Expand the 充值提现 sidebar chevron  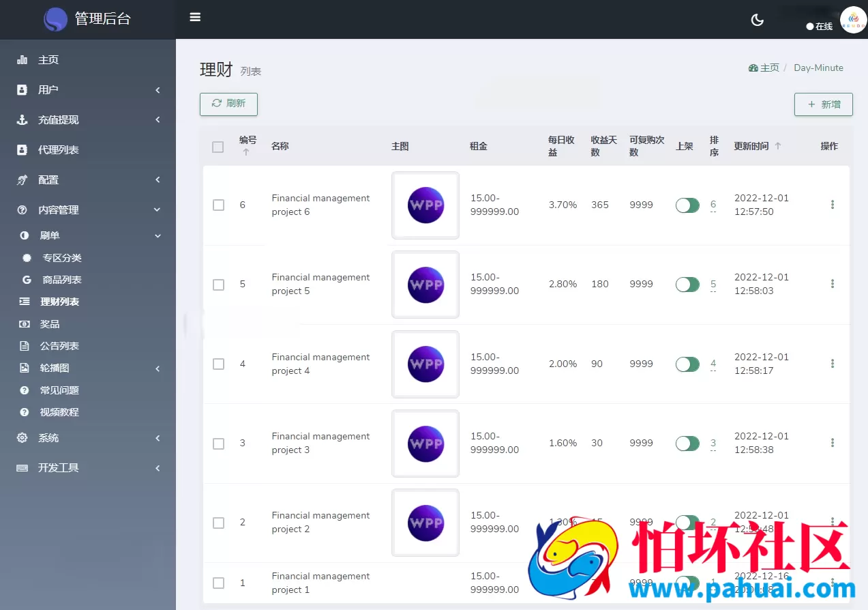158,120
